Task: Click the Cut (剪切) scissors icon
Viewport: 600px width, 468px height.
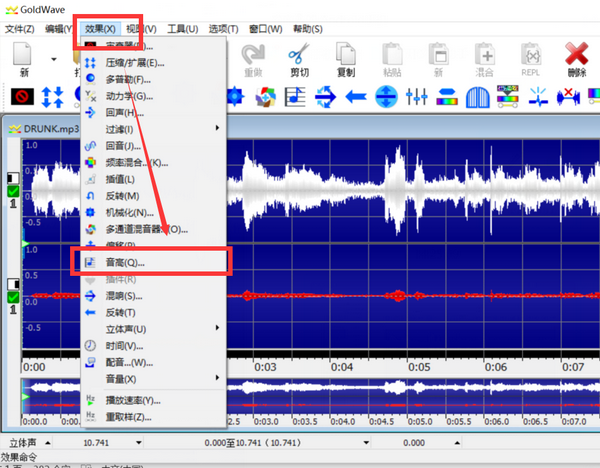Action: tap(299, 54)
